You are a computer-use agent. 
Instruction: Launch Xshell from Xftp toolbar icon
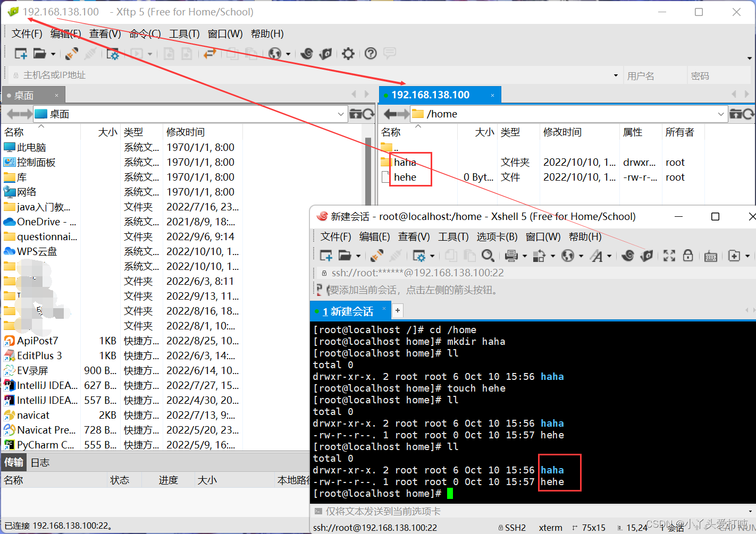click(x=307, y=54)
